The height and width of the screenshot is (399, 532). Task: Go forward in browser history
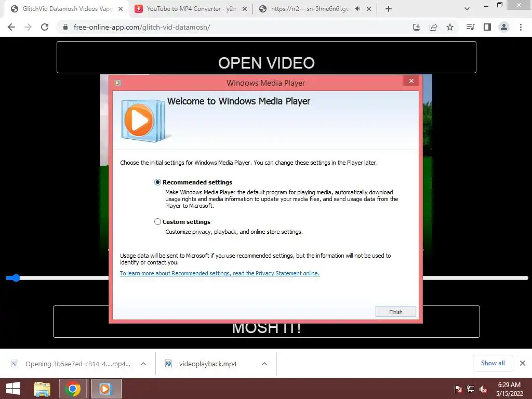click(28, 27)
